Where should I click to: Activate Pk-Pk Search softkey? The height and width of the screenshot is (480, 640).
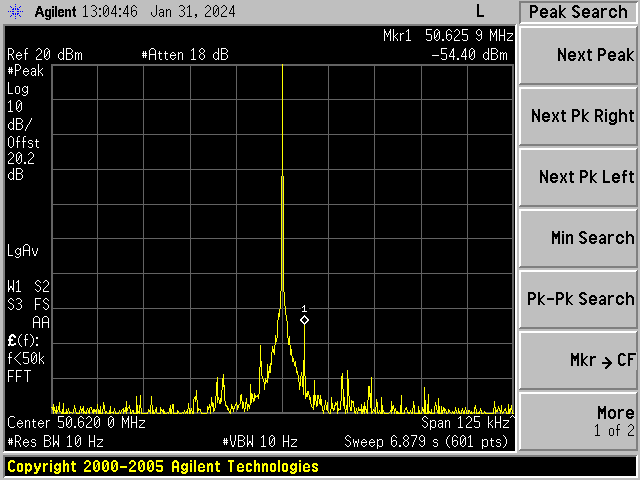click(578, 299)
